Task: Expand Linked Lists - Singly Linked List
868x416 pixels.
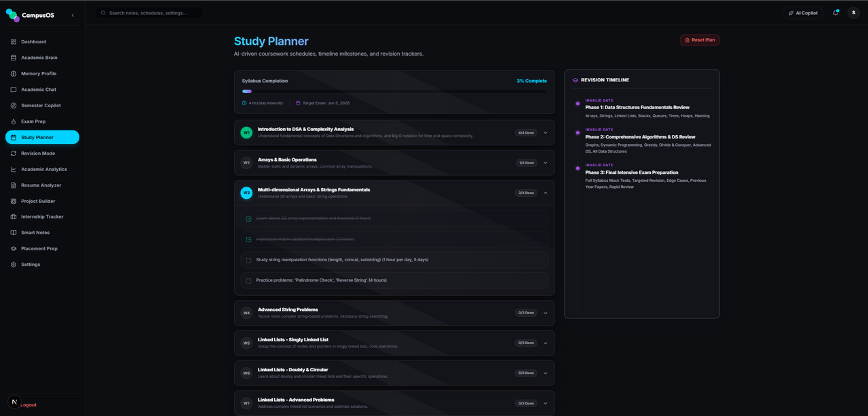Action: point(546,343)
